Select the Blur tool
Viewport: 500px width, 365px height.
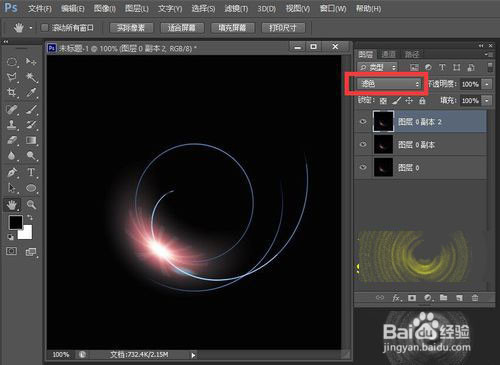click(12, 155)
